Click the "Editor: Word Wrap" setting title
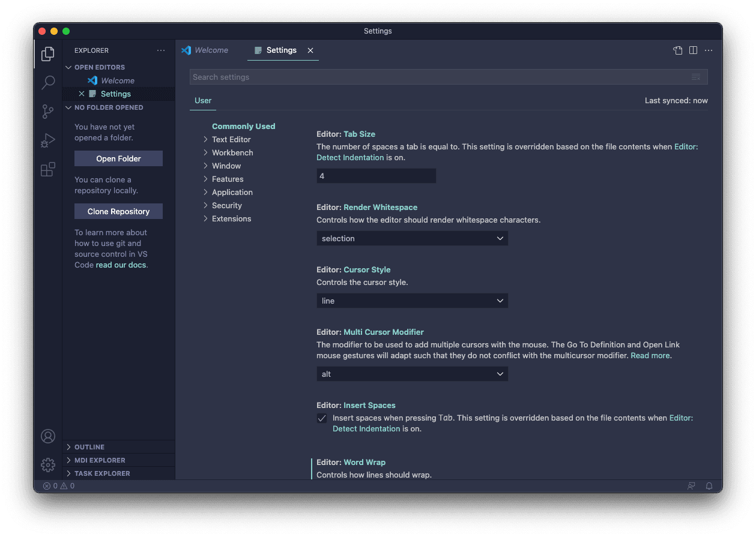Viewport: 756px width, 537px height. tap(351, 462)
